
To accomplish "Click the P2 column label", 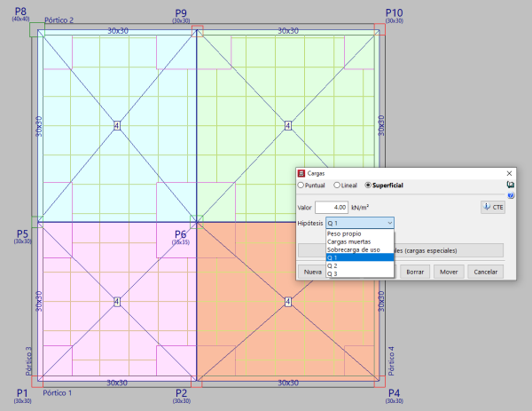I will (x=181, y=393).
